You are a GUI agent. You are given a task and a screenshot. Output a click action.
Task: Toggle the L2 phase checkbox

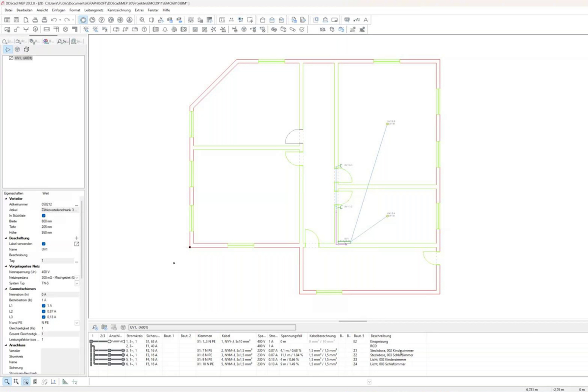pyautogui.click(x=44, y=311)
